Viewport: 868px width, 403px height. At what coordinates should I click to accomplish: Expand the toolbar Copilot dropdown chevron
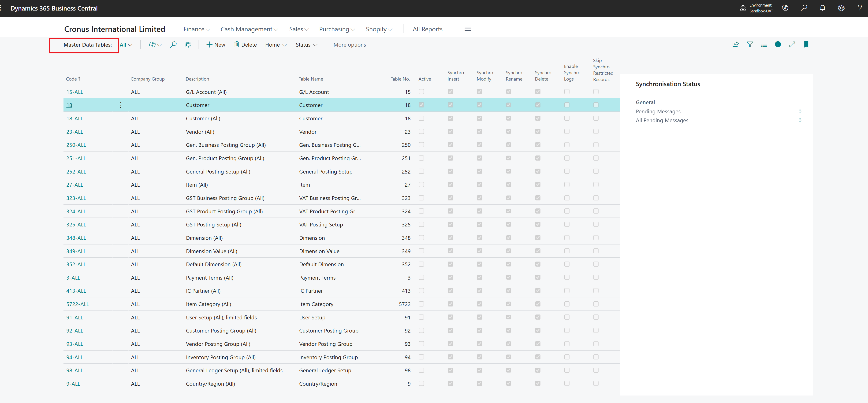pos(160,45)
